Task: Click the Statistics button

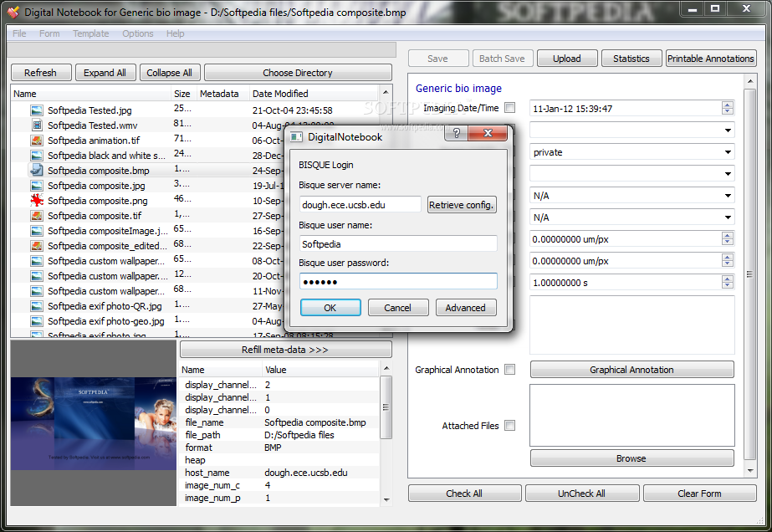Action: click(631, 58)
